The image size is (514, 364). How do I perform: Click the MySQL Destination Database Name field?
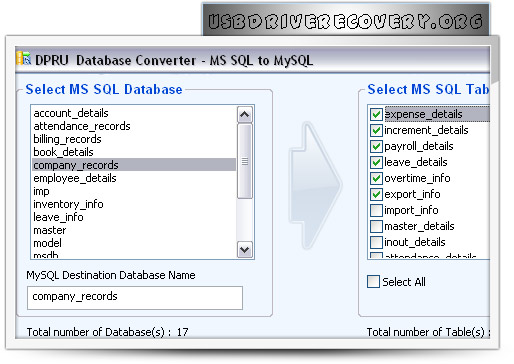[135, 298]
